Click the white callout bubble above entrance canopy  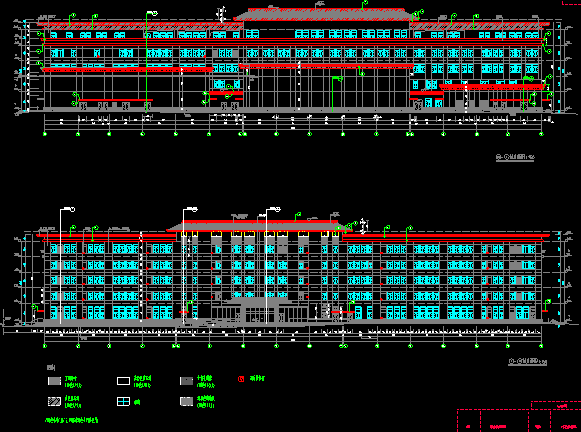(x=277, y=210)
